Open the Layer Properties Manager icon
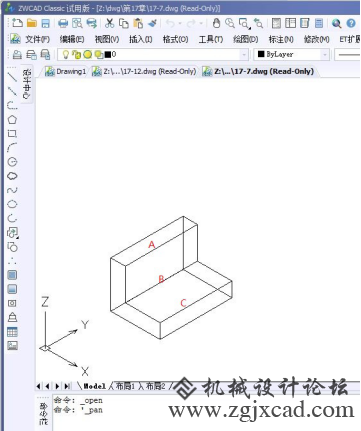The image size is (361, 431). point(17,54)
